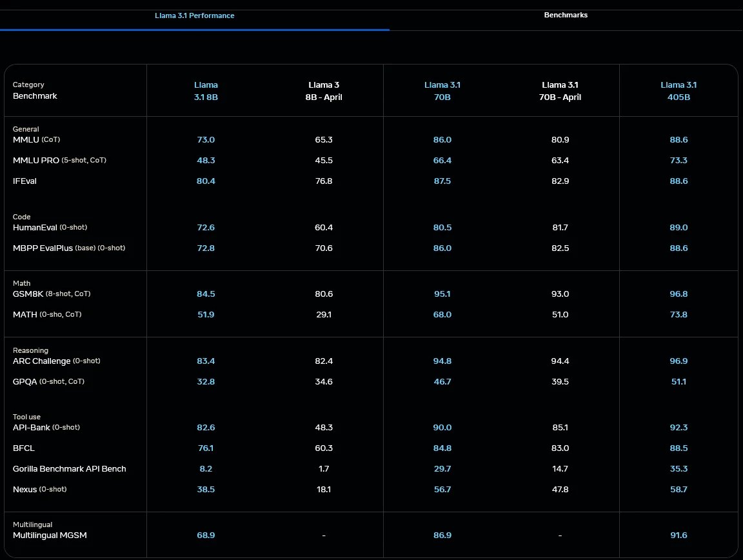Select the Llama 3.1 8B column header

pyautogui.click(x=206, y=91)
